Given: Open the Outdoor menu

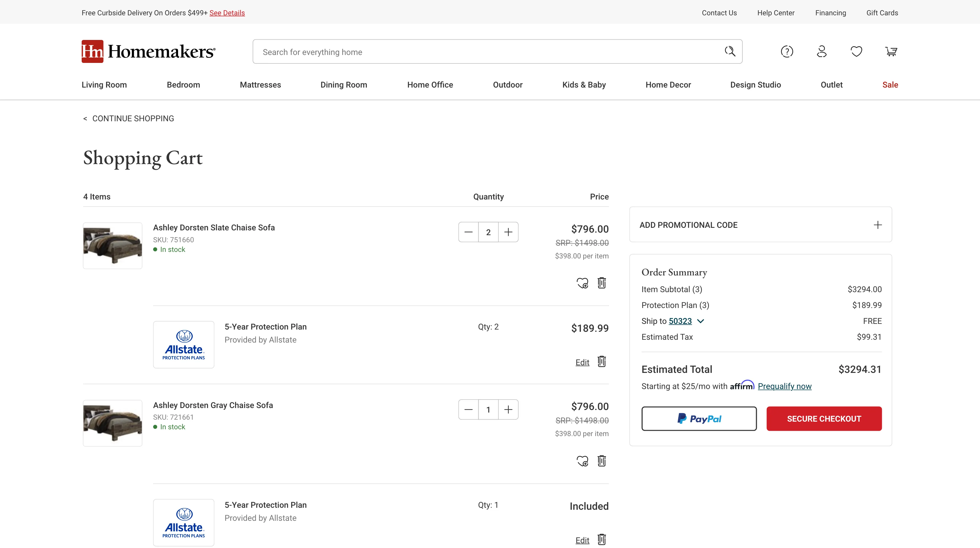Looking at the screenshot, I should [508, 85].
